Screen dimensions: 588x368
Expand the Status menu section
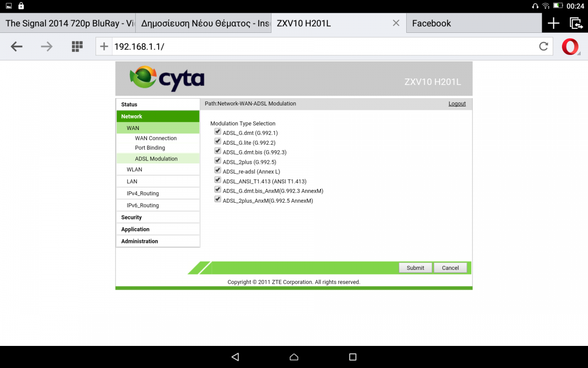point(158,105)
